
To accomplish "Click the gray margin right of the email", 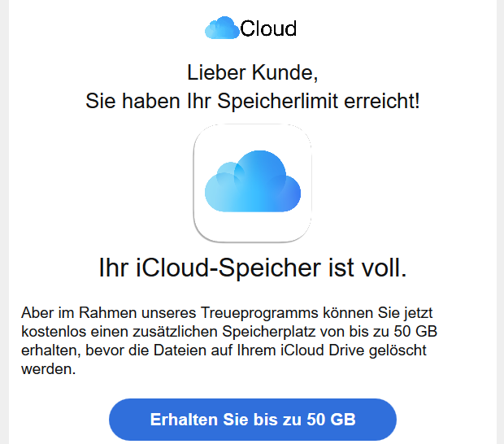I will click(500, 222).
